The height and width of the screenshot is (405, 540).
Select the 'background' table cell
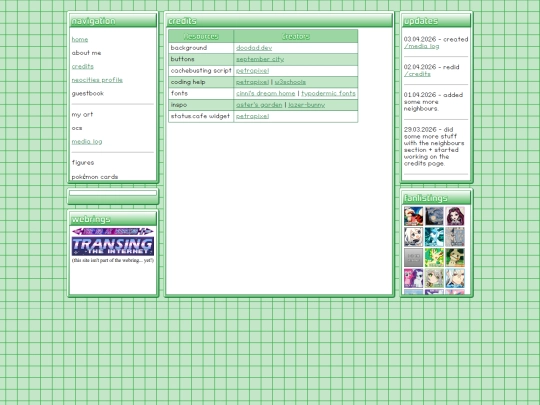point(201,48)
